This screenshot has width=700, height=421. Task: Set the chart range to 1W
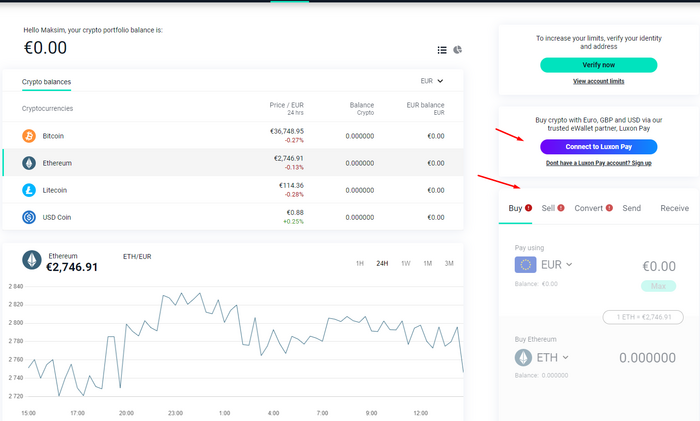[405, 263]
